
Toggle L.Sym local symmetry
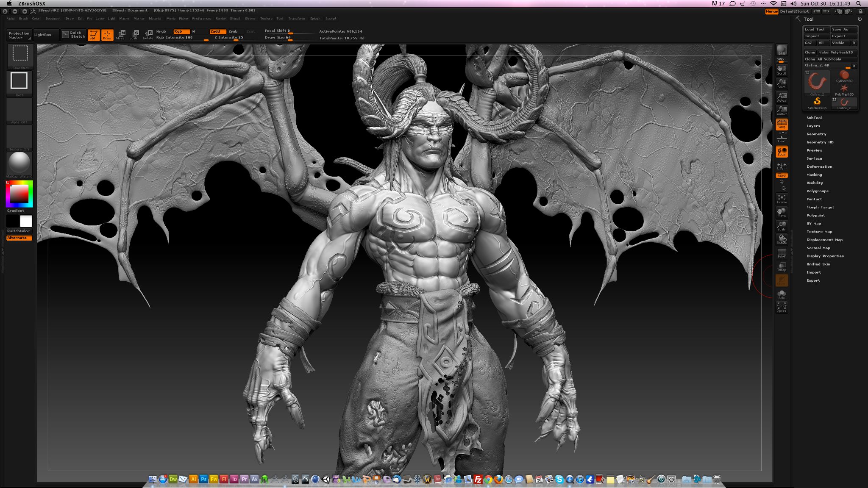coord(782,166)
